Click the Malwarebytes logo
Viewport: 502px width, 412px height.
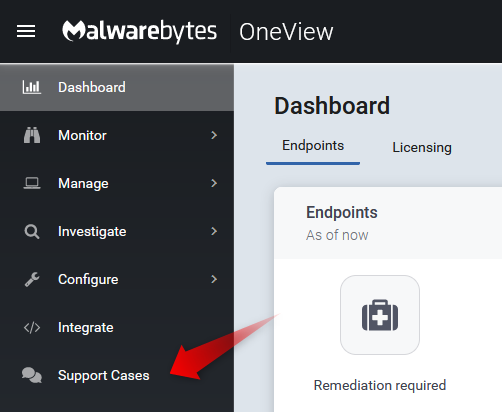(139, 31)
